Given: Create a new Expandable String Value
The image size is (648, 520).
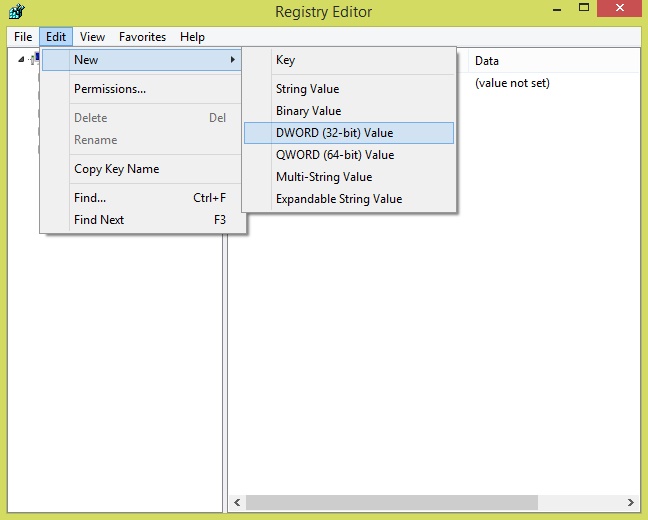Looking at the screenshot, I should click(349, 199).
